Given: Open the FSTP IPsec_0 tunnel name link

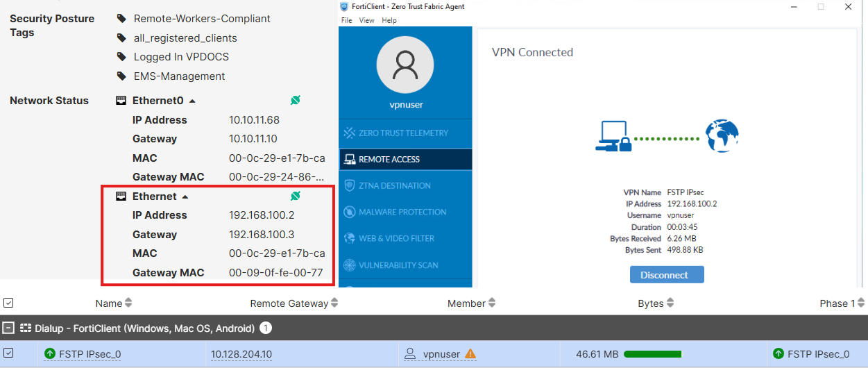Looking at the screenshot, I should pos(90,354).
